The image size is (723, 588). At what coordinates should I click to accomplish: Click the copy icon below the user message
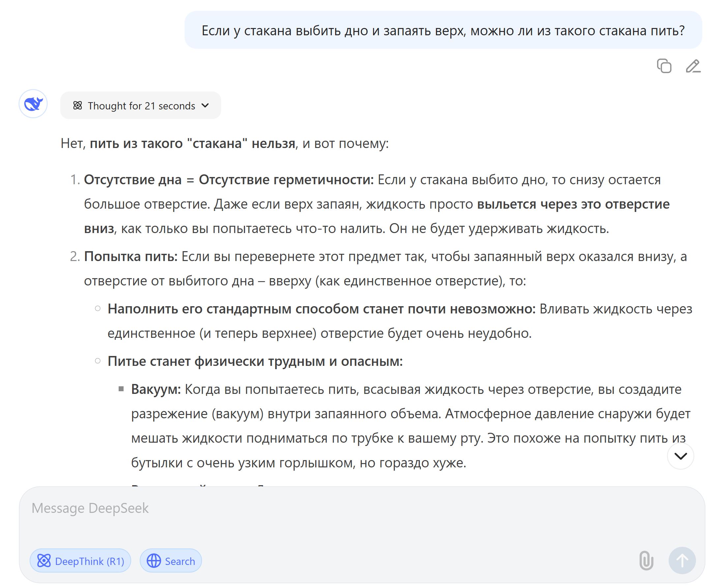point(664,66)
